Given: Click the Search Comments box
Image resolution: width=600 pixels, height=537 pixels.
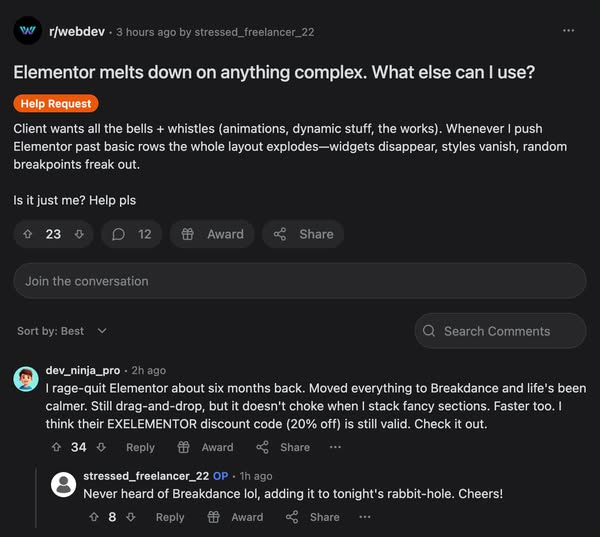Looking at the screenshot, I should (x=500, y=331).
